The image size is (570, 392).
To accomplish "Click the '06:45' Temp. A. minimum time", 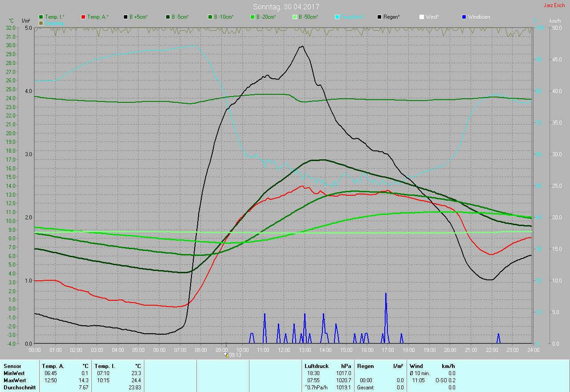I will [50, 373].
